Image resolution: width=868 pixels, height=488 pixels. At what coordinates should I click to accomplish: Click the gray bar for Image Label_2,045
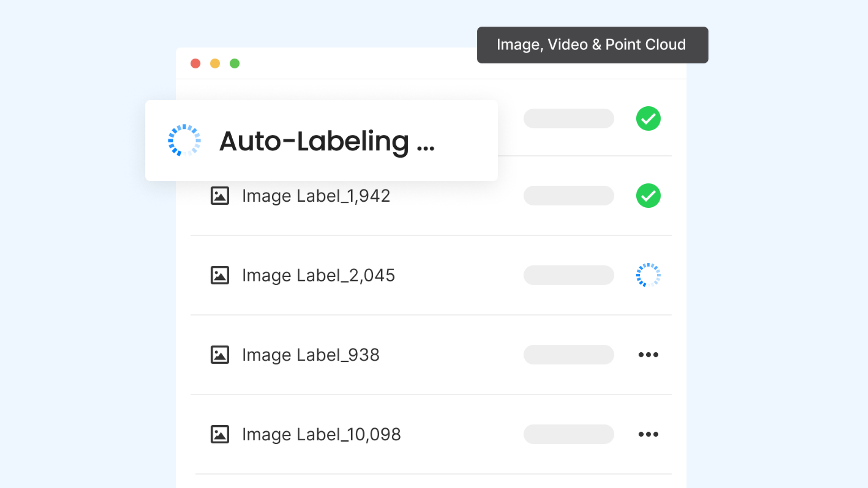click(569, 275)
